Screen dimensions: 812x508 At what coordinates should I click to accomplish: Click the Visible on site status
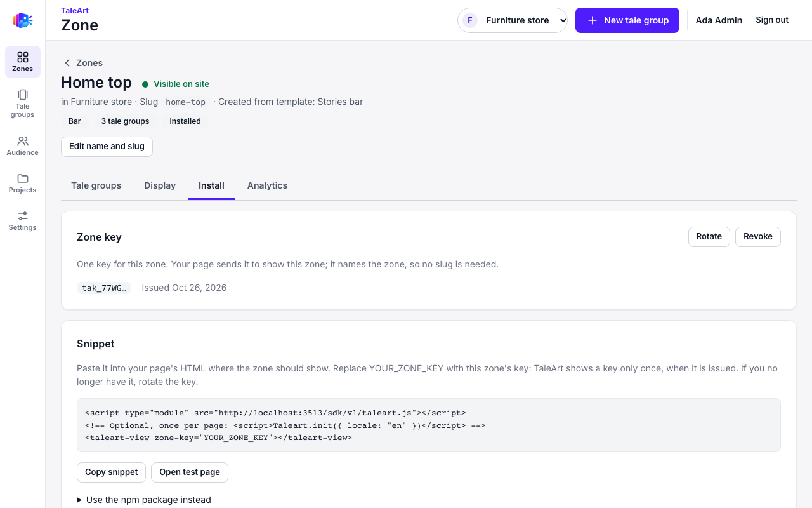[176, 84]
